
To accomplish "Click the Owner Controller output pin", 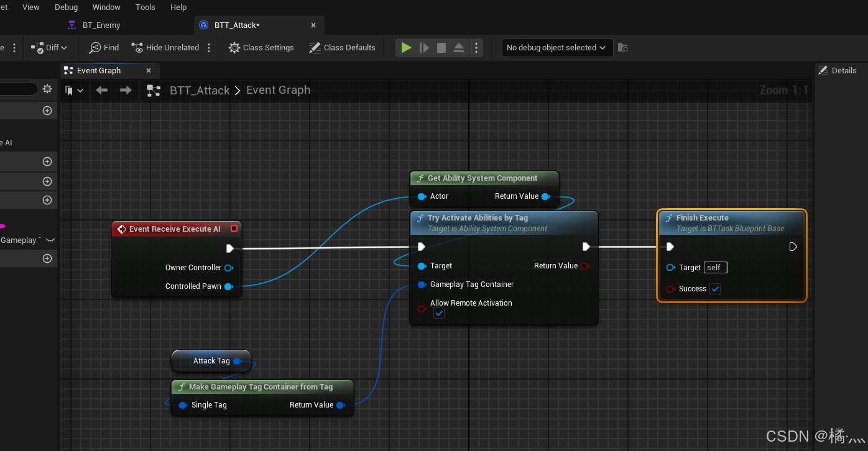I will pyautogui.click(x=228, y=268).
